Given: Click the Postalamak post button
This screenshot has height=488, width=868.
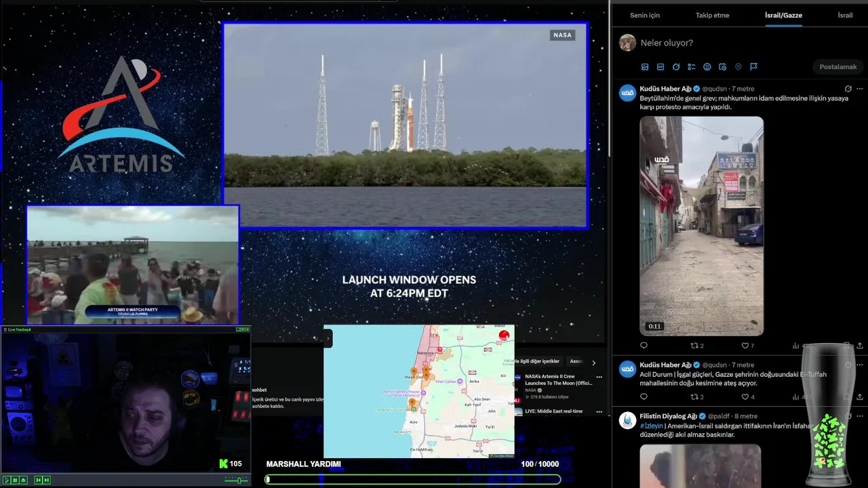Looking at the screenshot, I should [838, 66].
